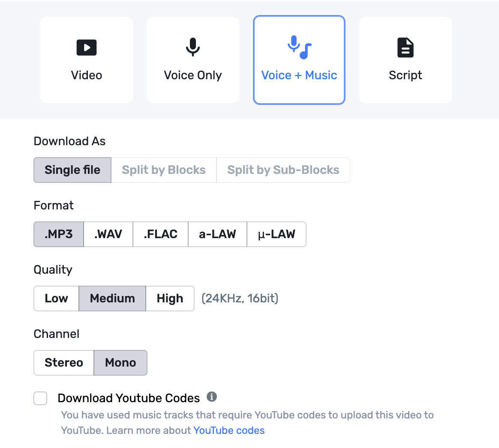Select the Single file download option

72,170
